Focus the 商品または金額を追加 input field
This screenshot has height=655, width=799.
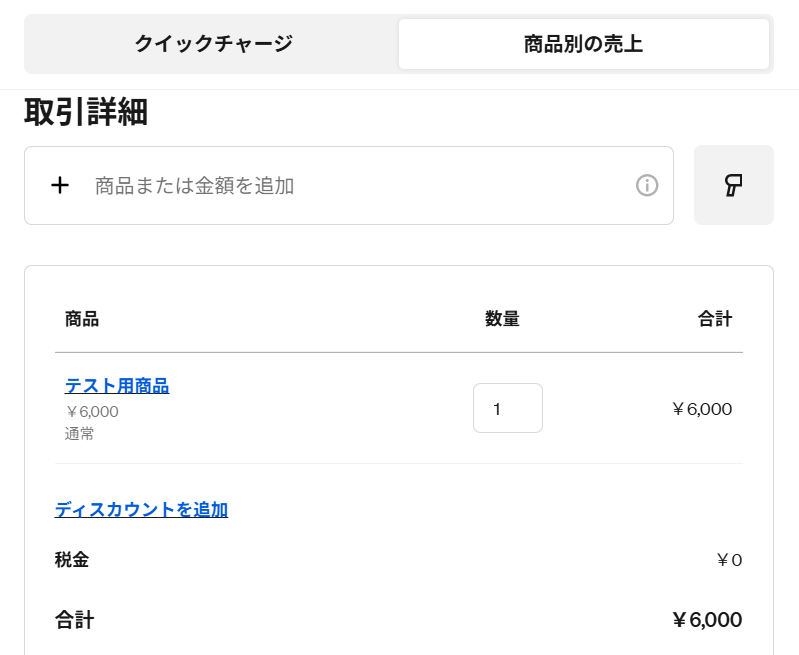[x=349, y=186]
